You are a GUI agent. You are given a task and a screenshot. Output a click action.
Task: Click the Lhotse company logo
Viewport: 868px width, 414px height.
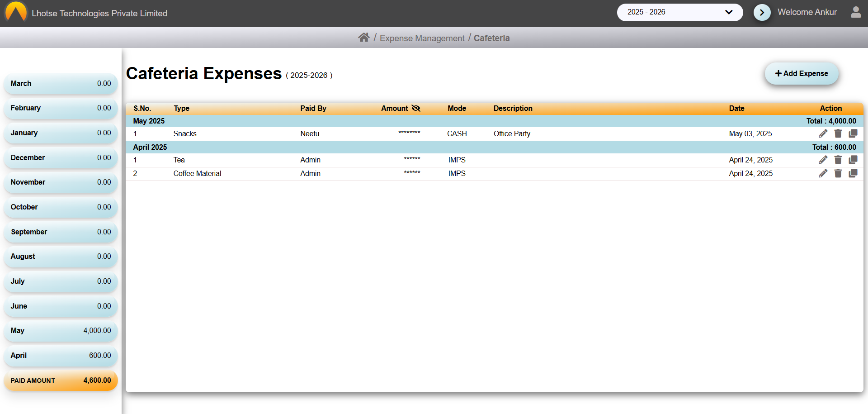tap(16, 12)
